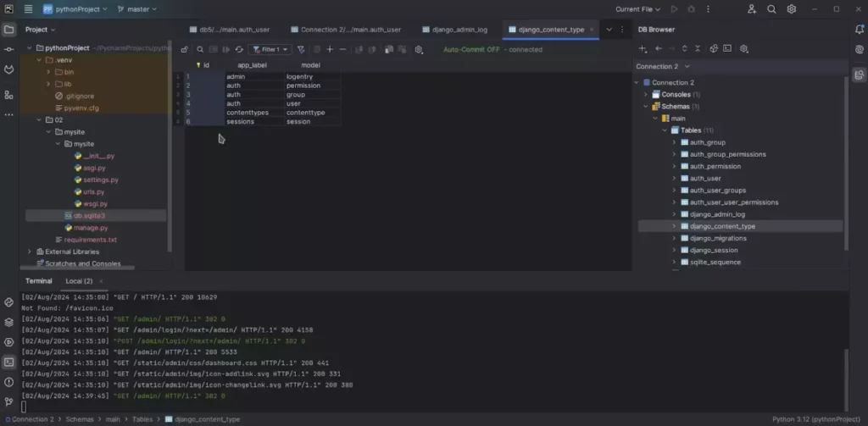Select auth_permission table in DB Browser

coord(715,166)
